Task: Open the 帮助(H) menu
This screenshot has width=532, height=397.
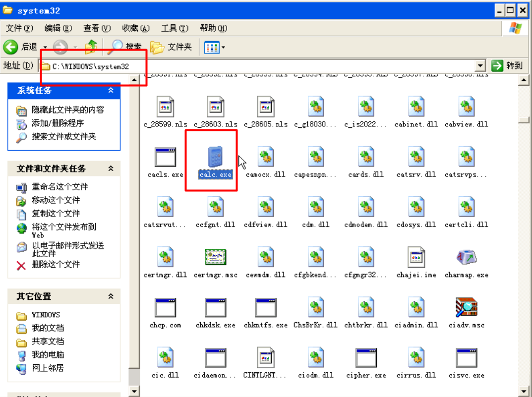Action: (x=213, y=28)
